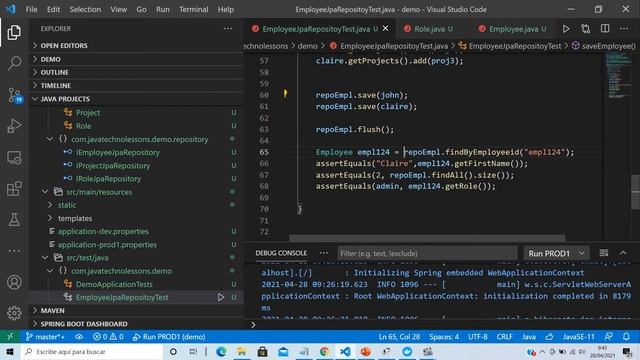Click the feedback icon in status bar
Viewport: 640px width, 360px height.
609,337
